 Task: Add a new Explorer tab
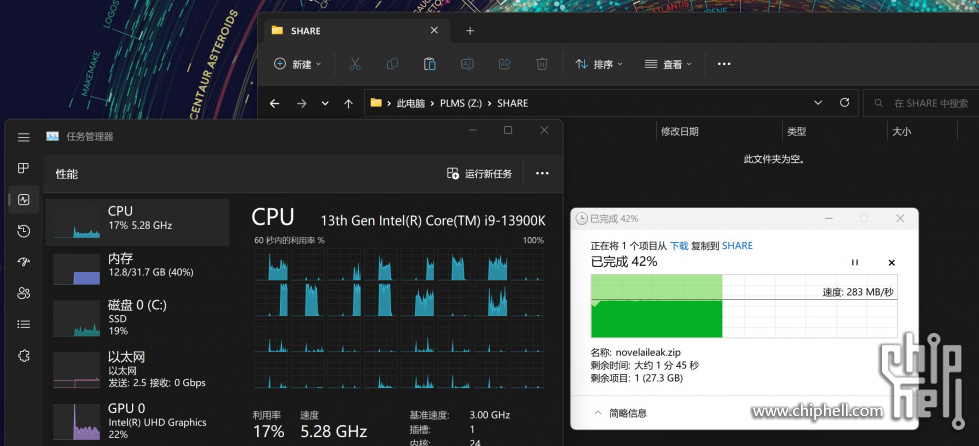tap(470, 31)
